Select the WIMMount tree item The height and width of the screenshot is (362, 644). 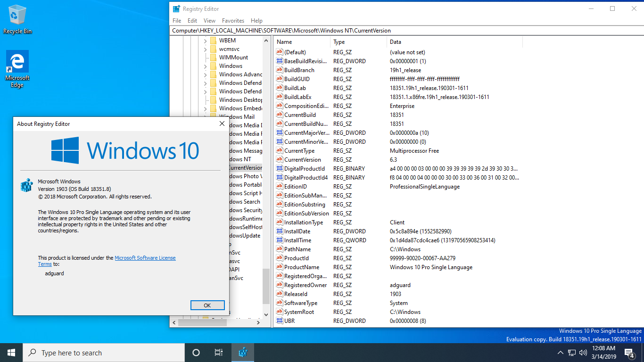[x=233, y=58]
